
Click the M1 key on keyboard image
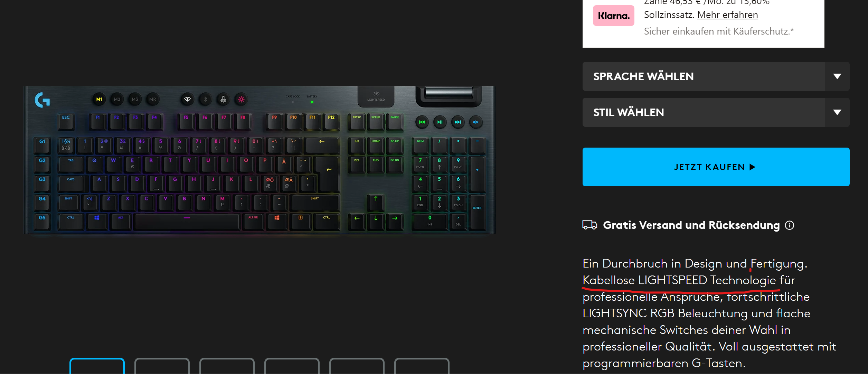coord(99,99)
